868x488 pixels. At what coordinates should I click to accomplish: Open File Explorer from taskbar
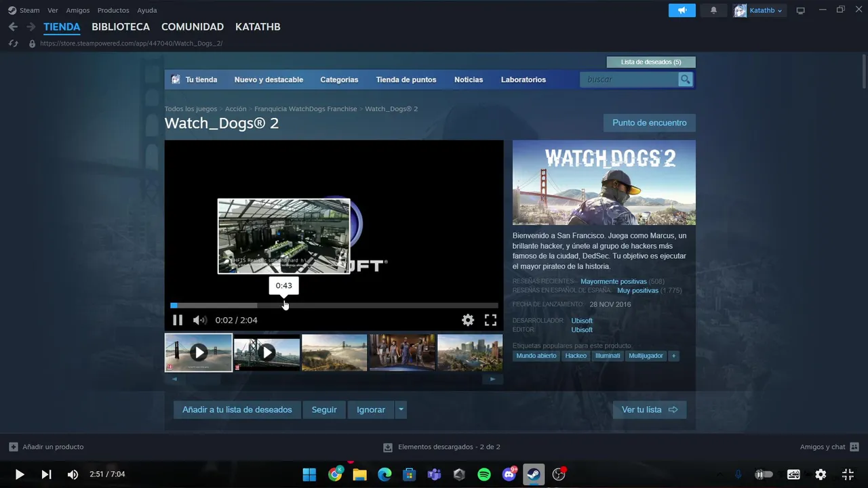(359, 474)
